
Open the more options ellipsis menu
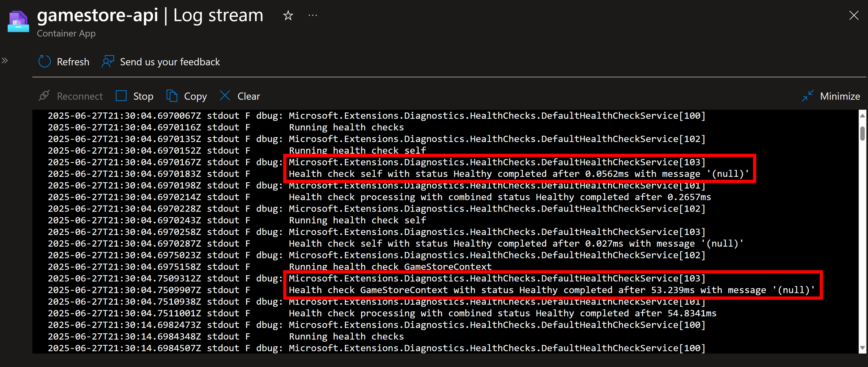313,16
